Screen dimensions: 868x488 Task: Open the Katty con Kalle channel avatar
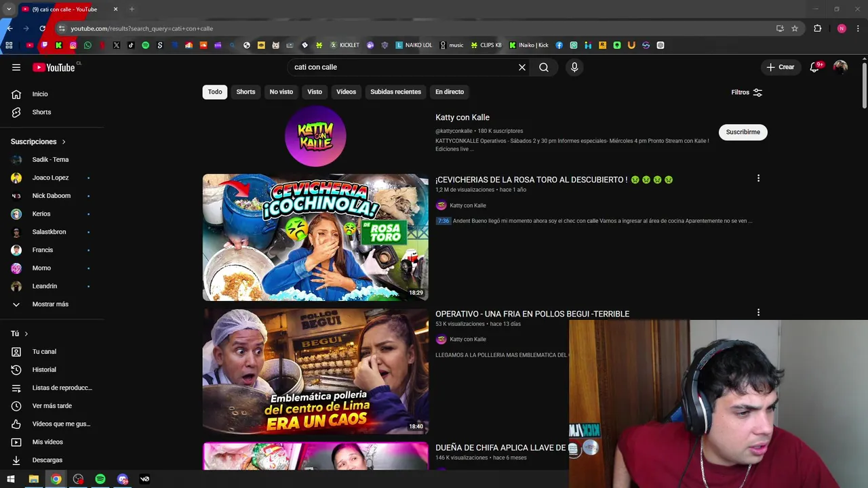[315, 136]
